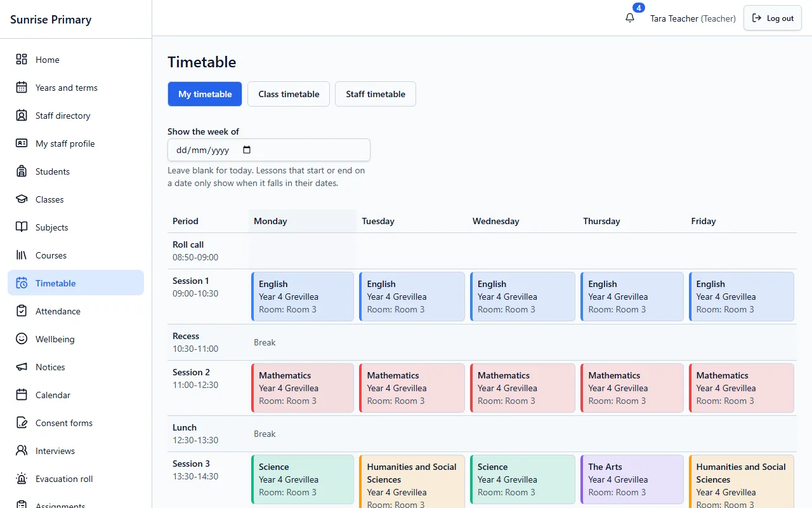Click the Log out button
Viewport: 812px width, 508px height.
pos(773,18)
